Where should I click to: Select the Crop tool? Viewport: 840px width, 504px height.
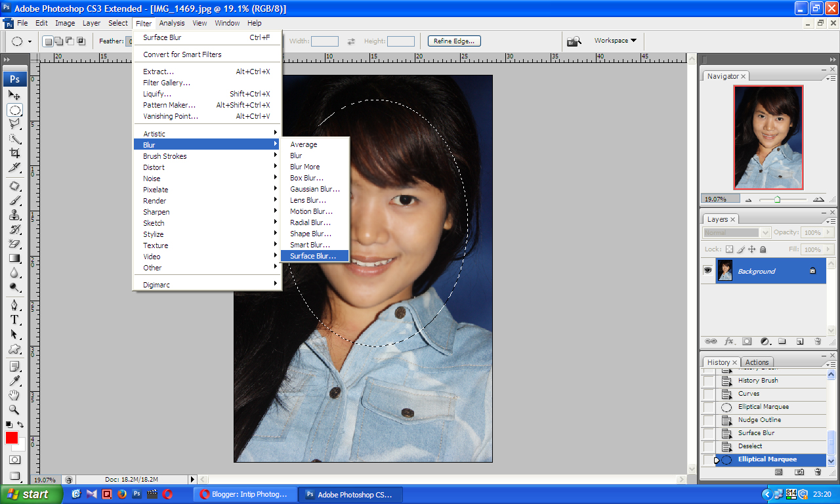pyautogui.click(x=14, y=153)
